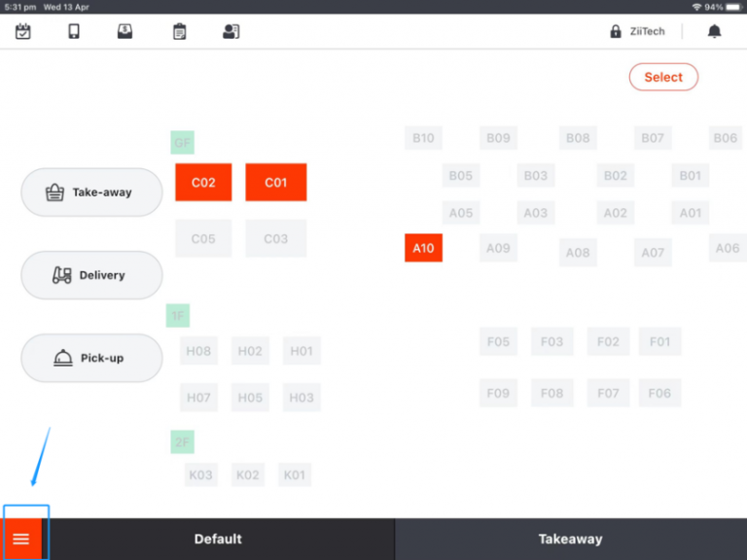Jump to the GF floor label
The image size is (747, 560).
click(x=182, y=143)
